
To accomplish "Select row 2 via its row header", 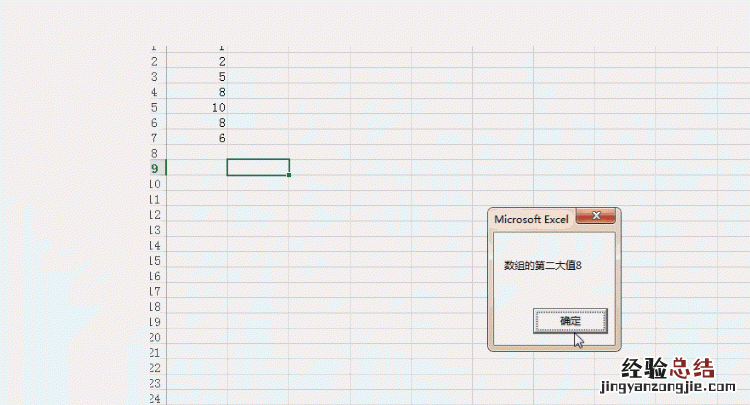I will tap(153, 61).
